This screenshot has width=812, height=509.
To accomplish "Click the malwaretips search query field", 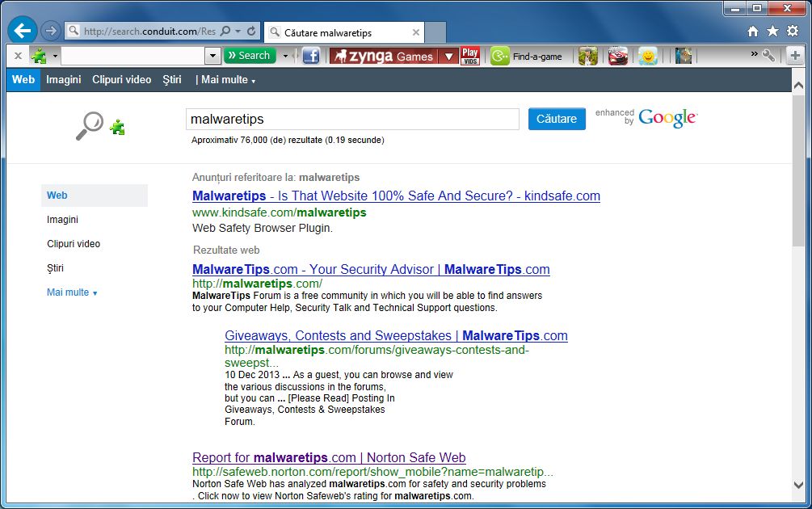I will 352,119.
